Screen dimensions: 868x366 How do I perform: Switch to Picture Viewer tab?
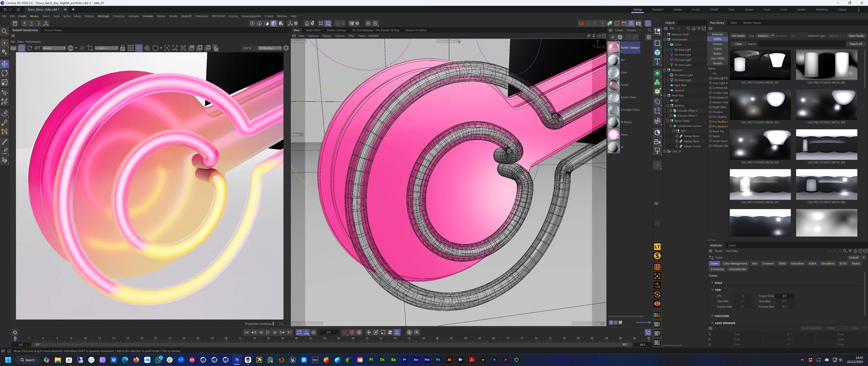click(53, 30)
